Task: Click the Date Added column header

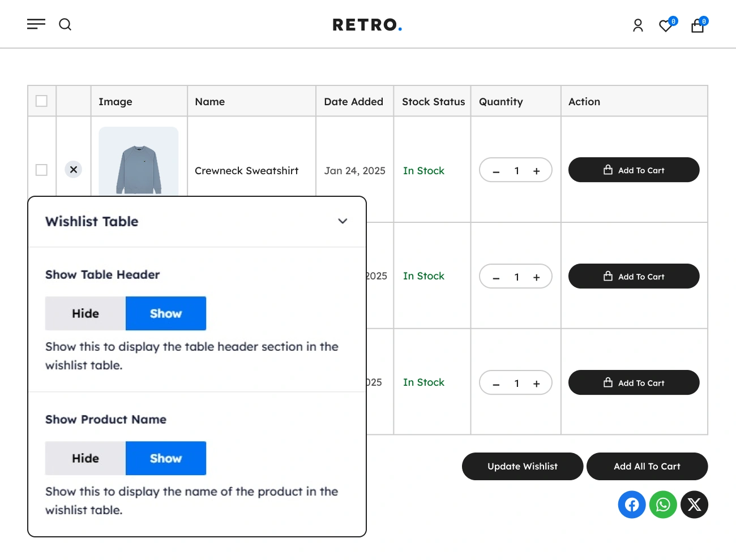Action: click(354, 102)
